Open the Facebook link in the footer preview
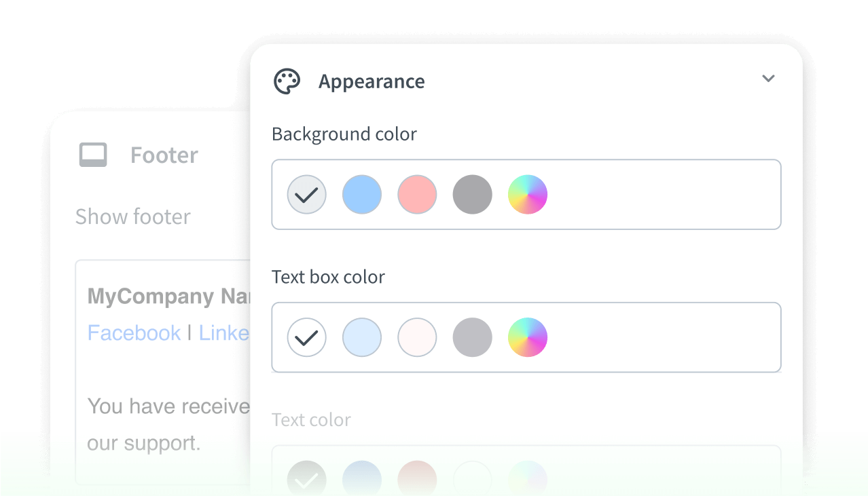This screenshot has width=868, height=496. click(x=134, y=332)
